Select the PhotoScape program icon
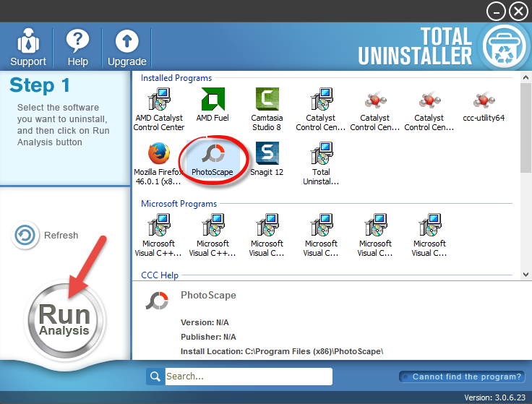Image resolution: width=532 pixels, height=404 pixels. pos(213,160)
